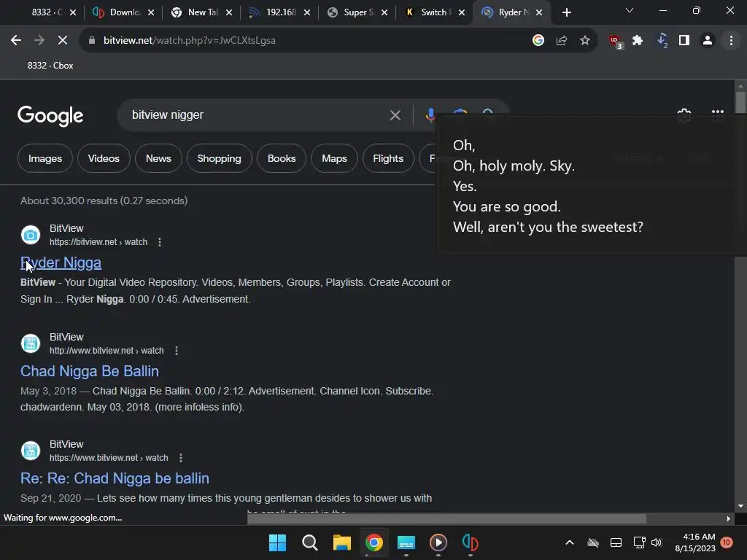Switch to the 192.168 tab
747x560 pixels.
pyautogui.click(x=279, y=12)
